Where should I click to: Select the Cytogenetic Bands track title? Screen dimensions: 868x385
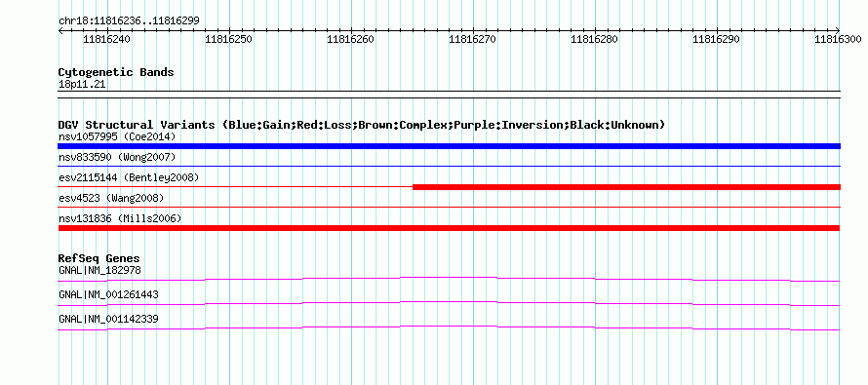coord(116,72)
